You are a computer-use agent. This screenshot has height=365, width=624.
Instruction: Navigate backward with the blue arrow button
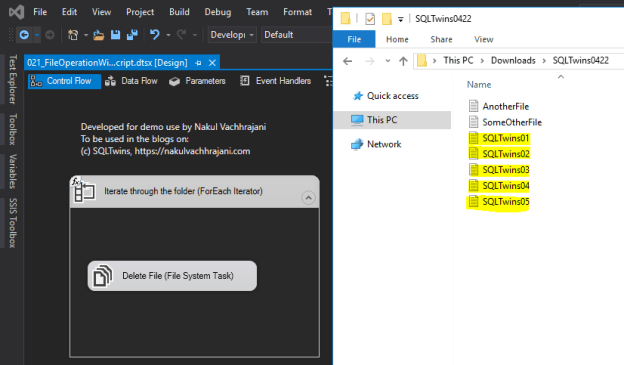(x=24, y=35)
